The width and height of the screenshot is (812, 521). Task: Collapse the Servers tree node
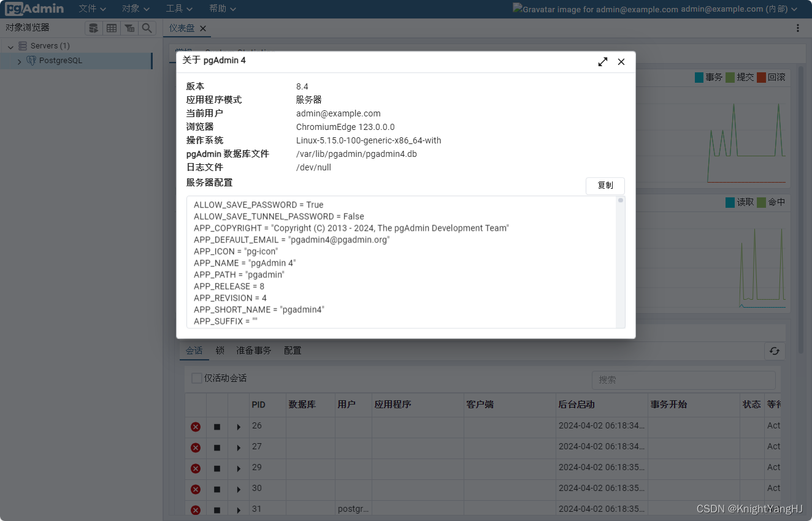click(10, 47)
